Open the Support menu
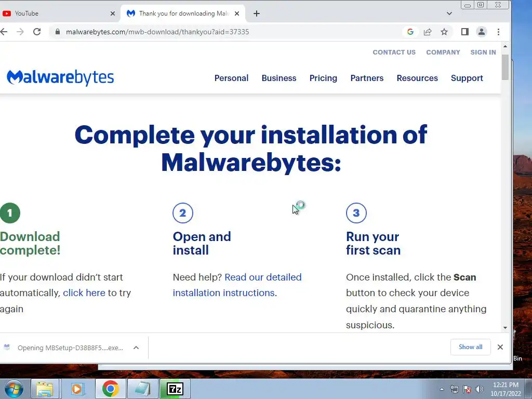 (x=467, y=78)
